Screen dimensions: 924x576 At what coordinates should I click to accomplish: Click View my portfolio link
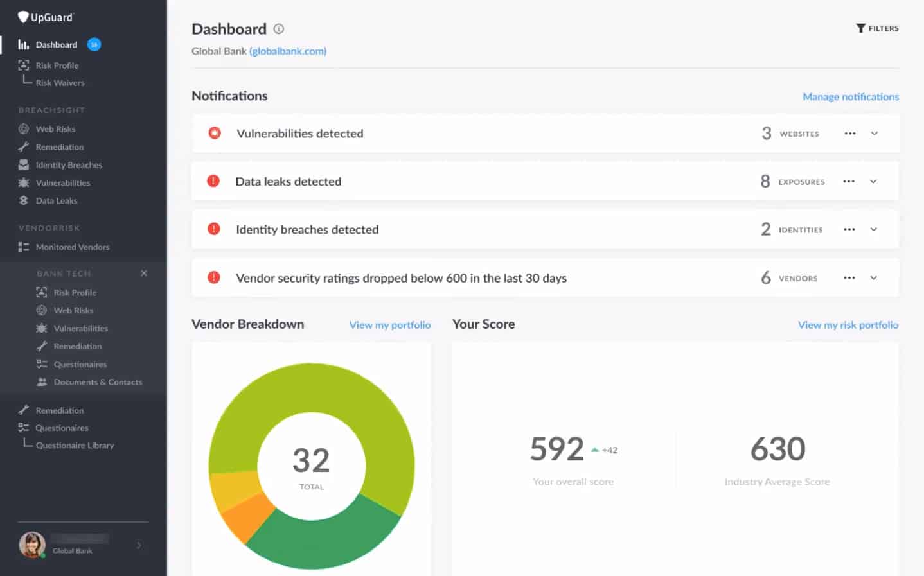click(x=390, y=325)
